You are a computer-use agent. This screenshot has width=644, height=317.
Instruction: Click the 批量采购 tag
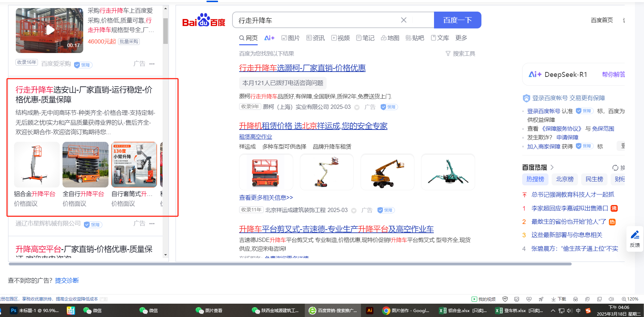pyautogui.click(x=129, y=41)
